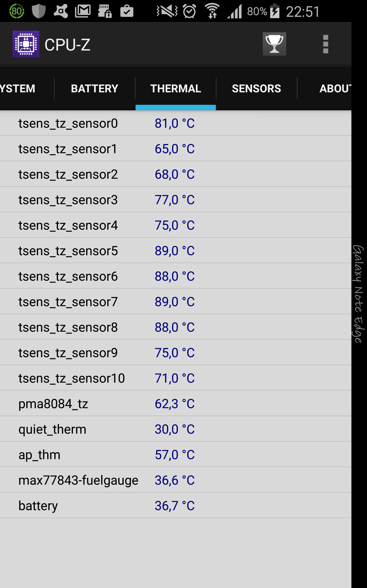The image size is (367, 588).
Task: Click the clipboard checkmark status icon
Action: click(x=127, y=11)
